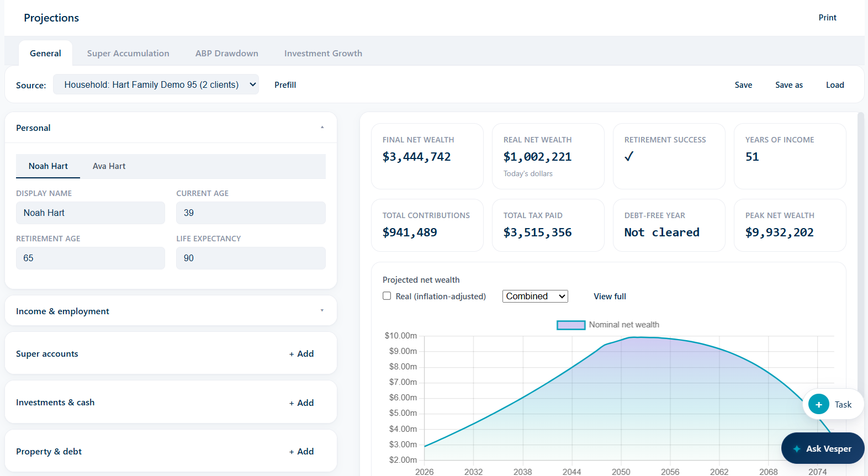
Task: Click the Print button
Action: coord(827,18)
